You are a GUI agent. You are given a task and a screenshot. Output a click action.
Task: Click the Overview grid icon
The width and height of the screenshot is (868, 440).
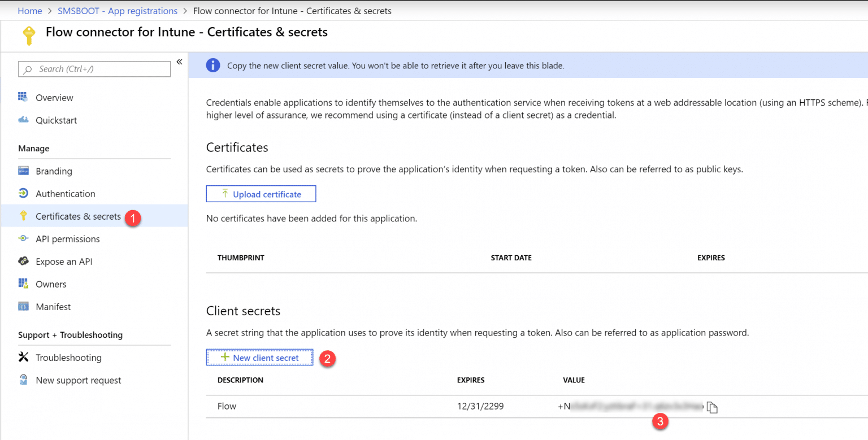tap(23, 97)
